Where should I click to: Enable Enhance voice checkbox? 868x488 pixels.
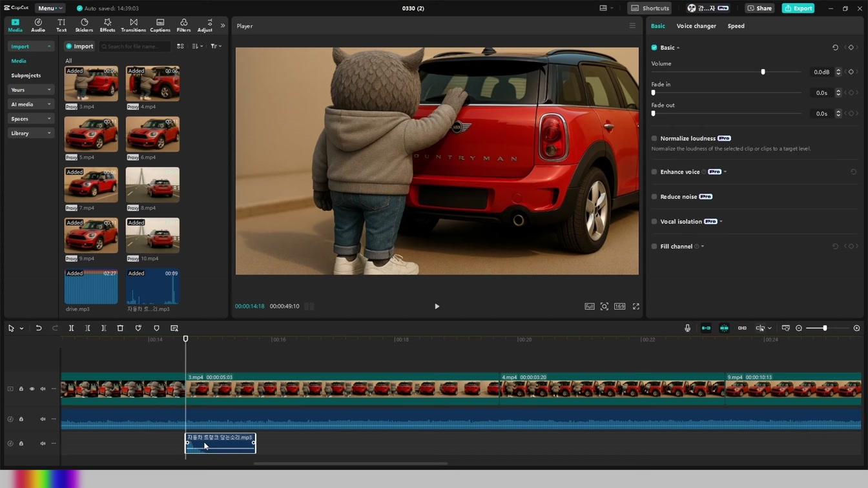654,172
